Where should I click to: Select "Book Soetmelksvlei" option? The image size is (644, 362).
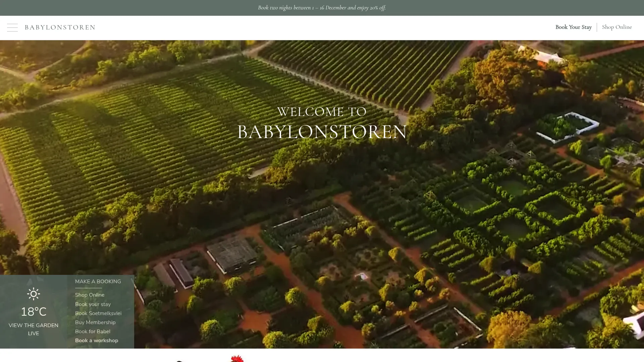coord(98,313)
